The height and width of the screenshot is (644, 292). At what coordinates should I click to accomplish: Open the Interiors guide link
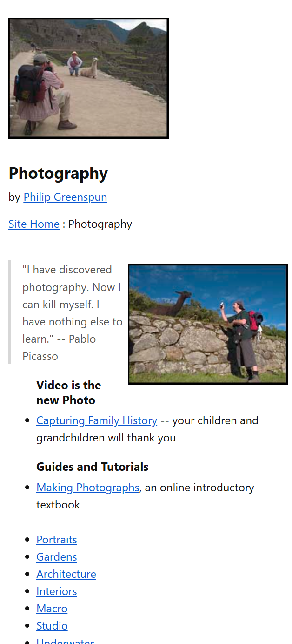point(57,591)
